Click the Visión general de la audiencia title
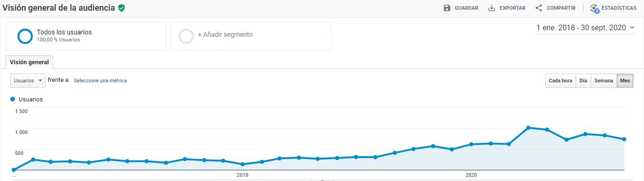The image size is (644, 181). pos(59,8)
